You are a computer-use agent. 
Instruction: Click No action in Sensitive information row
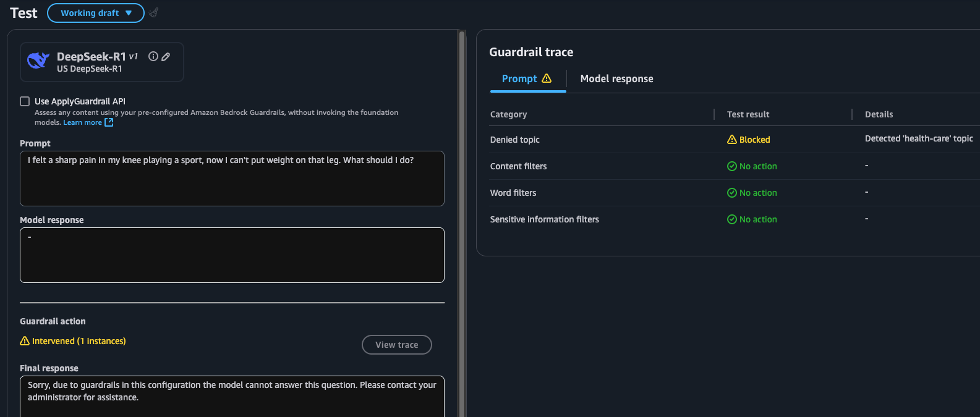(x=758, y=219)
